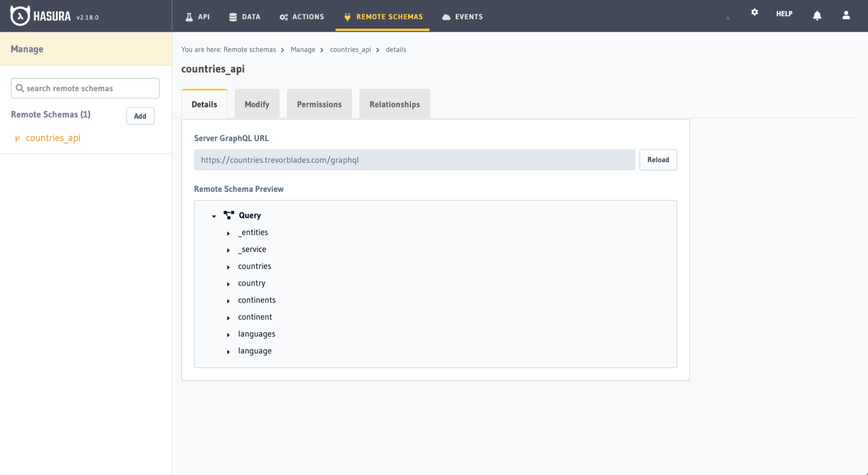Image resolution: width=868 pixels, height=475 pixels.
Task: Click the Hasura logo icon
Action: 20,16
